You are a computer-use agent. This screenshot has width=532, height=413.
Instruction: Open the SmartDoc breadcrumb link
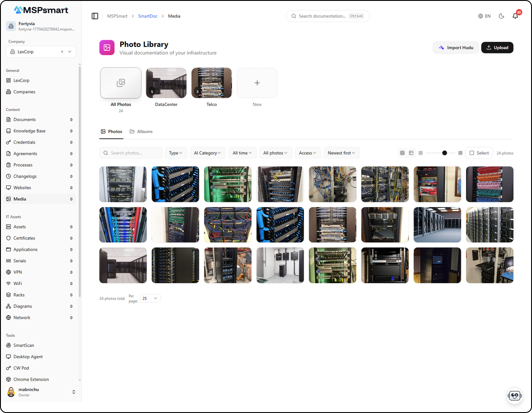[x=148, y=16]
